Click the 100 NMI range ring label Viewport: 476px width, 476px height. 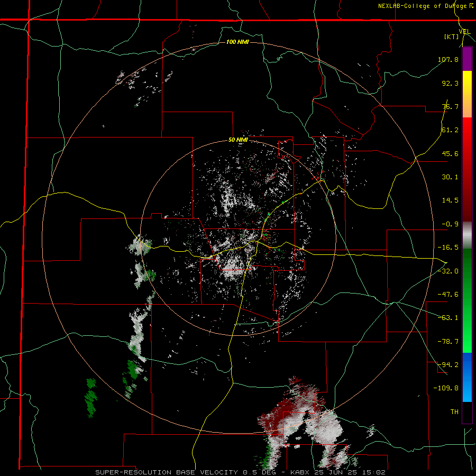[237, 42]
